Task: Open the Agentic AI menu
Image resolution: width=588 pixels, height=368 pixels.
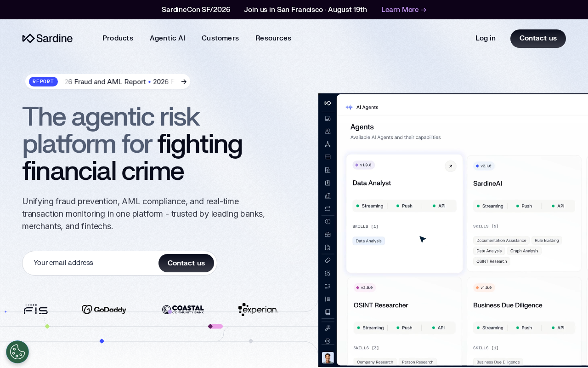Action: pos(167,38)
